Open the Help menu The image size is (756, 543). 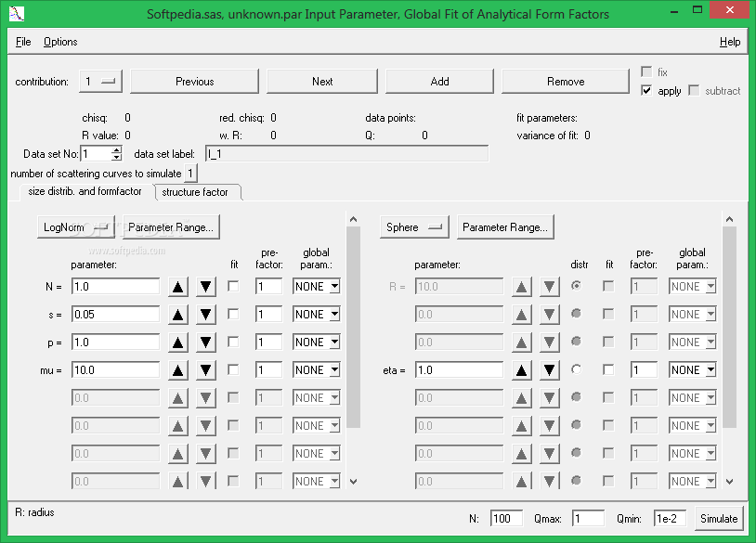730,42
